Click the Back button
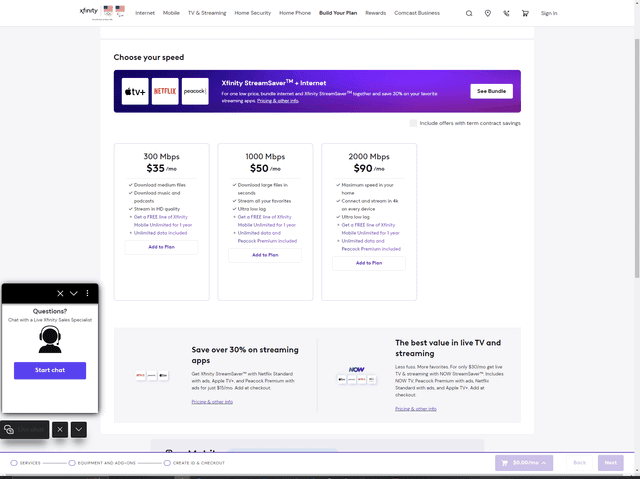This screenshot has width=640, height=479. pyautogui.click(x=580, y=463)
